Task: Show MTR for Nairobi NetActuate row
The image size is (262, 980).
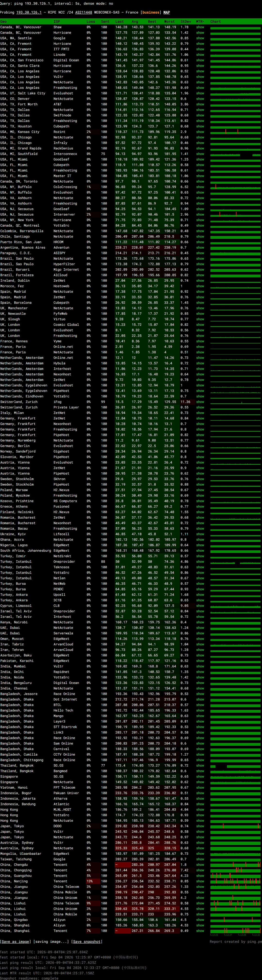Action: click(x=200, y=622)
